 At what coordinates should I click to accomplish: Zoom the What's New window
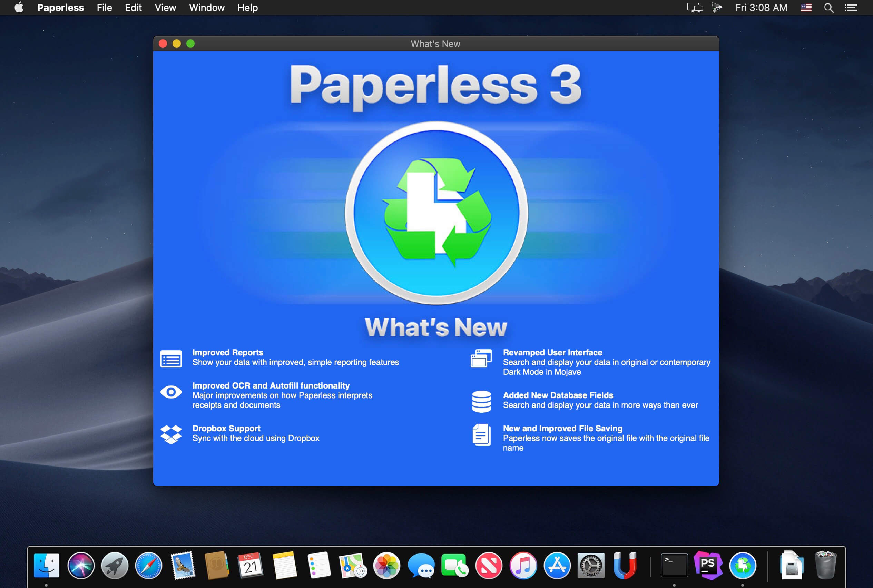pos(190,43)
